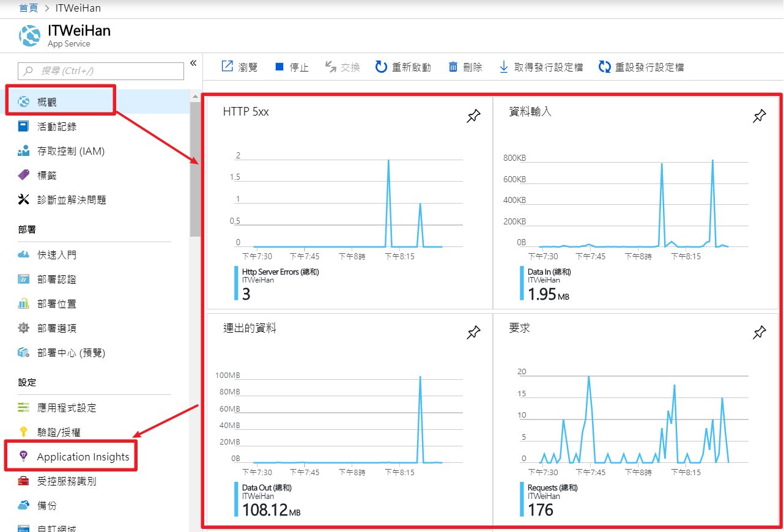Click the 診斷 wrench tools icon
Image resolution: width=784 pixels, height=532 pixels.
point(23,200)
